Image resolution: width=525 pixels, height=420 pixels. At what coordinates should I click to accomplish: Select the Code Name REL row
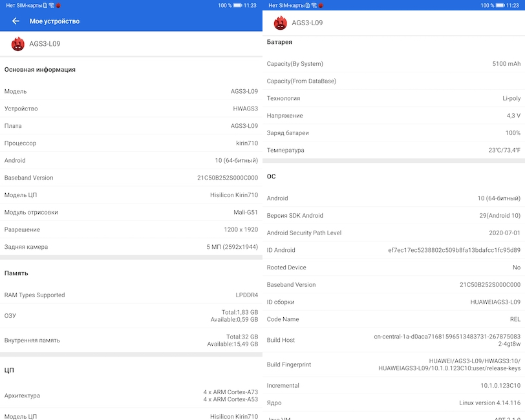click(394, 319)
